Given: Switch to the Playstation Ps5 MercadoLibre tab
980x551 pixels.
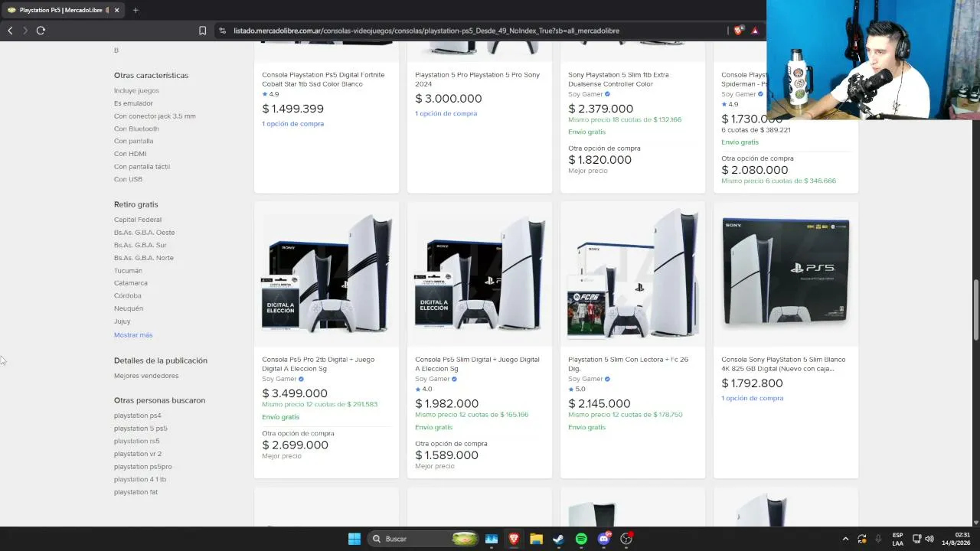Looking at the screenshot, I should (63, 10).
